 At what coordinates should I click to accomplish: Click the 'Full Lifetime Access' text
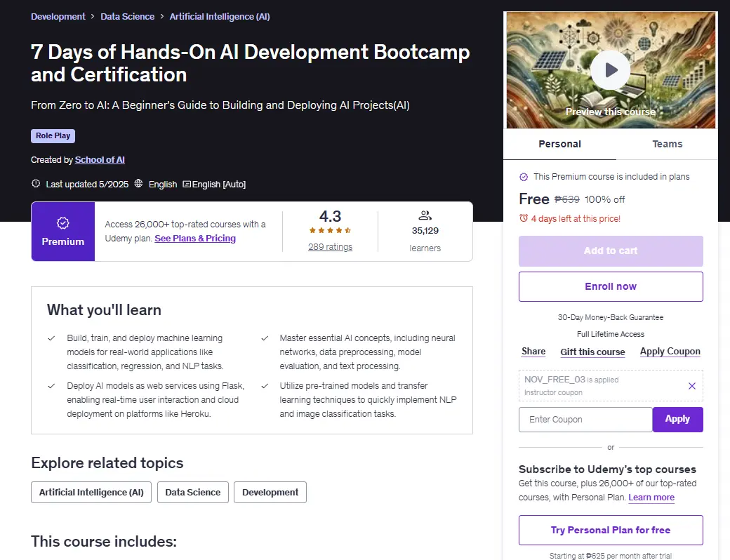click(611, 334)
